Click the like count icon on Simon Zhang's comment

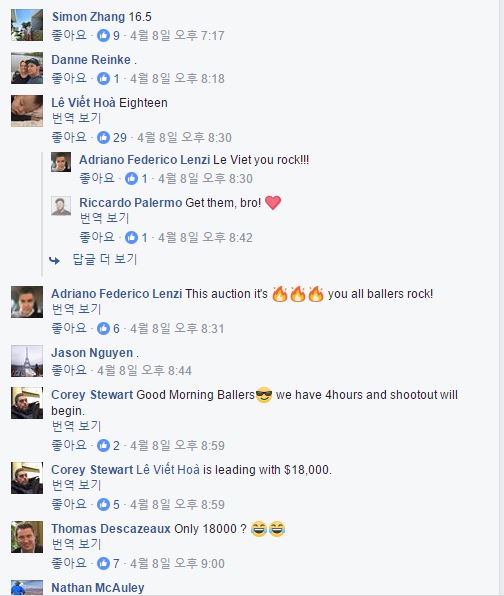103,36
